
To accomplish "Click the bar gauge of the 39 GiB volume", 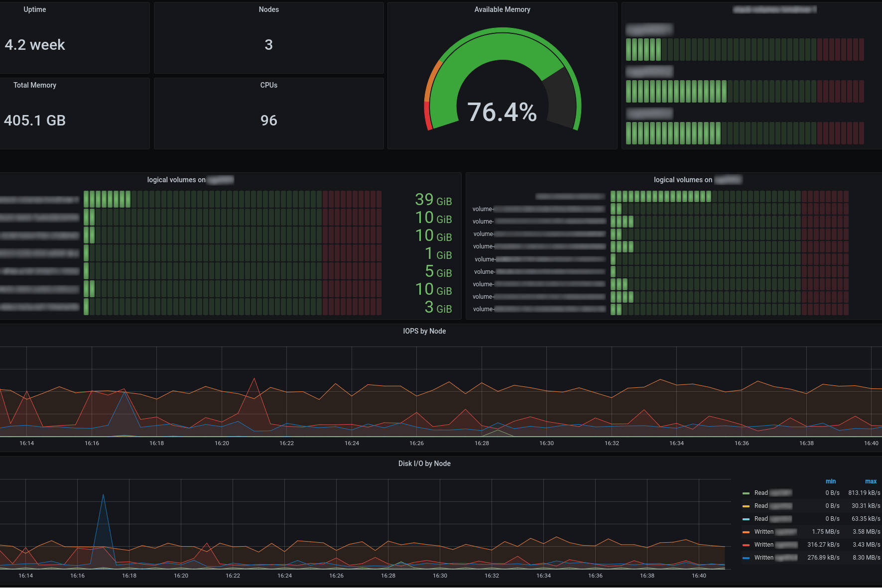I will (233, 199).
